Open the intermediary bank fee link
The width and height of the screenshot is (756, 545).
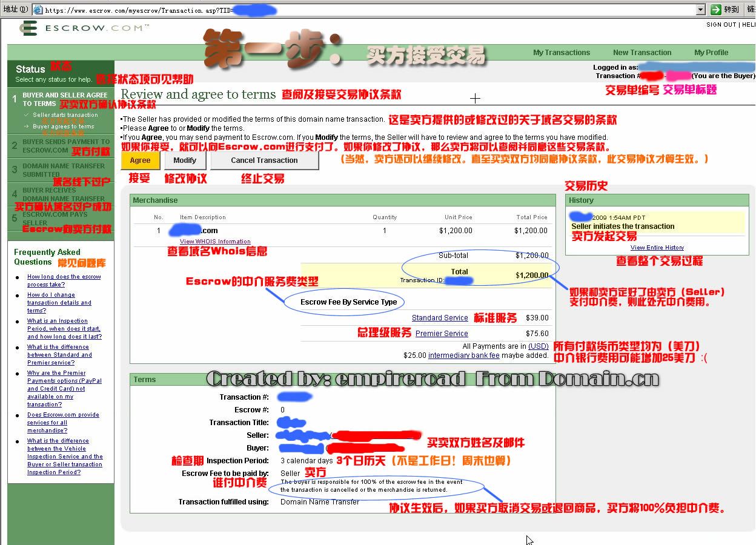pos(464,355)
